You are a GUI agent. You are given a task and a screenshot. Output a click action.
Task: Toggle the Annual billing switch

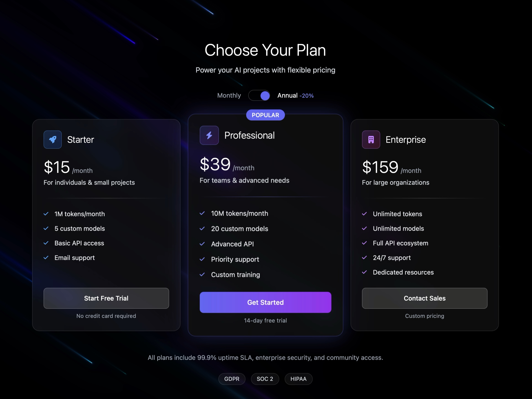click(x=259, y=96)
